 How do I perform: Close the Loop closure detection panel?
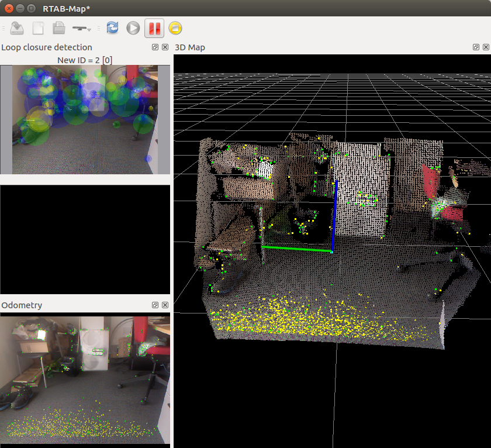point(165,47)
